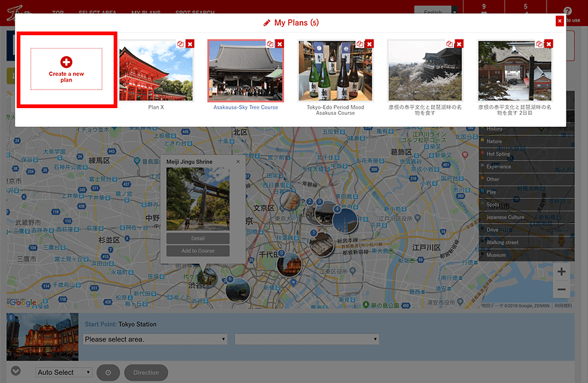
Task: Open the sake bottles plan thumbnail
Action: 335,71
